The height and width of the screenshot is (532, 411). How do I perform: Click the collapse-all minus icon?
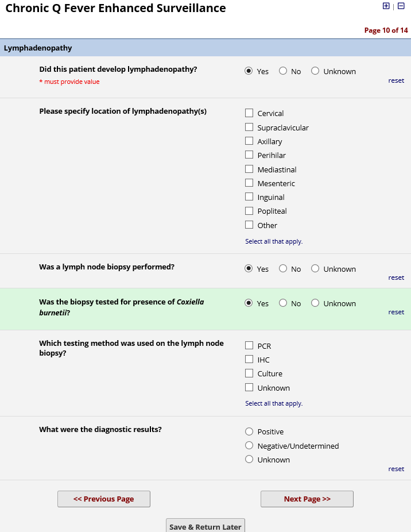pyautogui.click(x=401, y=6)
